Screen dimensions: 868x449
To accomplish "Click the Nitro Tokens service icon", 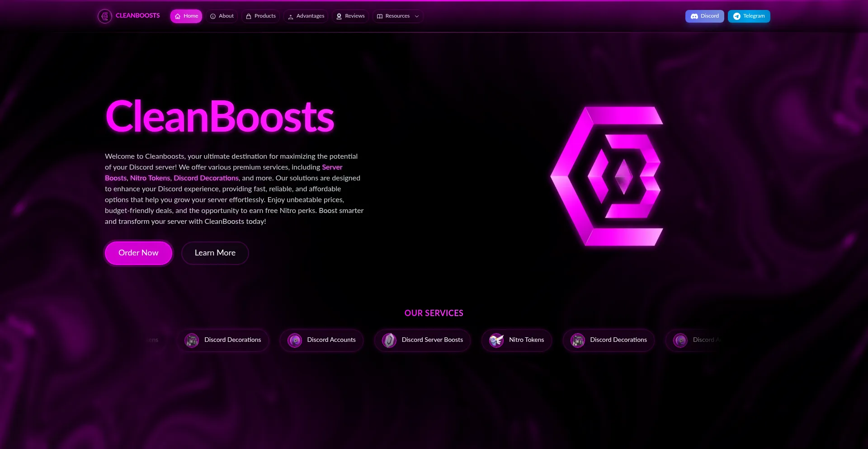I will tap(496, 340).
